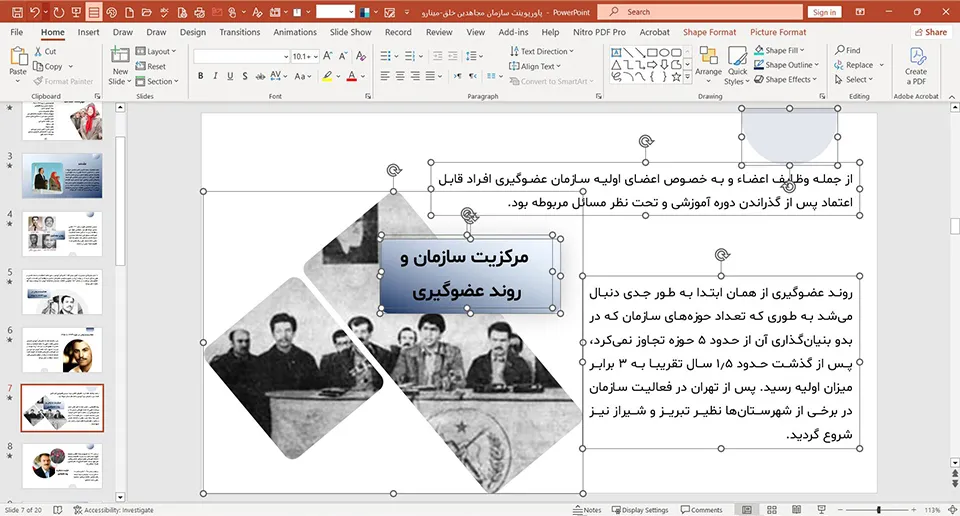
Task: Click the Share button
Action: coord(931,32)
